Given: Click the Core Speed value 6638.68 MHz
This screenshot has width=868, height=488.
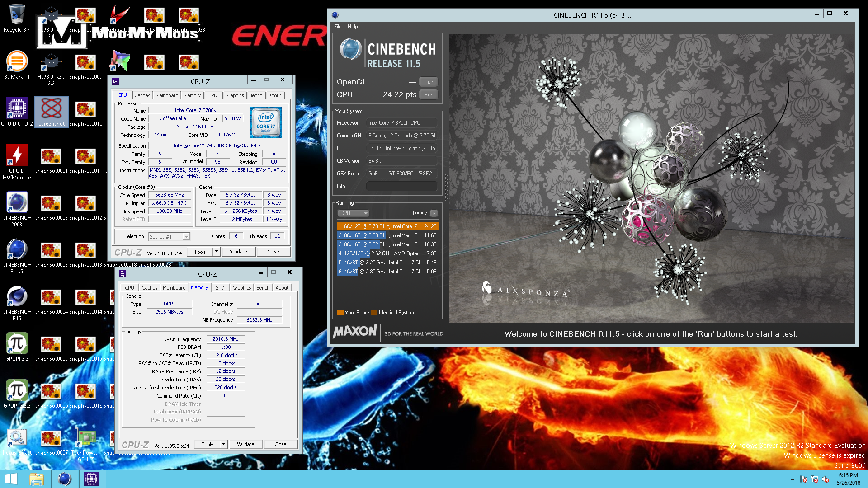Looking at the screenshot, I should point(170,195).
